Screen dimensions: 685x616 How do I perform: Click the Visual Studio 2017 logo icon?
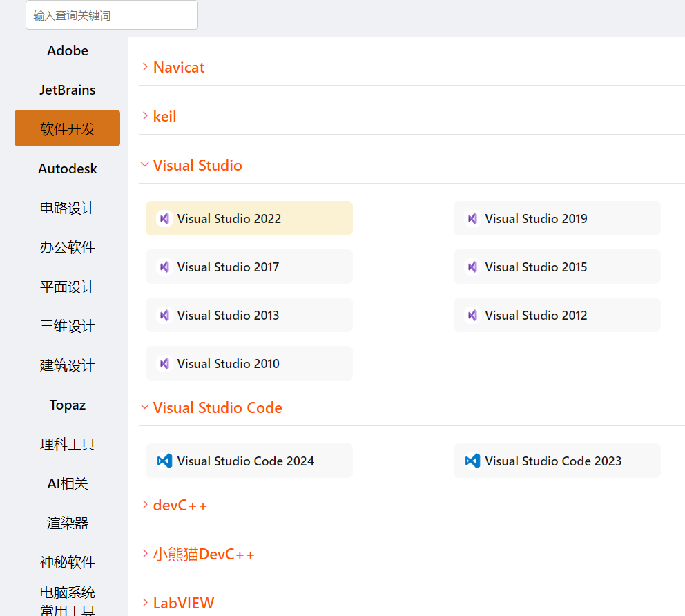tap(164, 267)
